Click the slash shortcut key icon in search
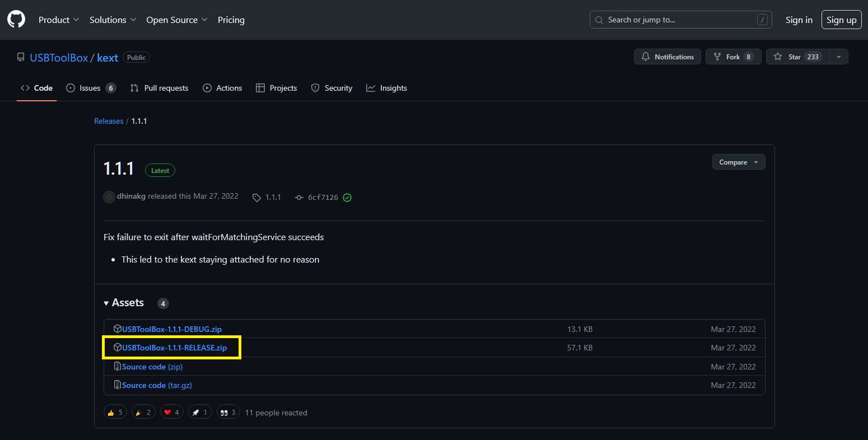 762,20
